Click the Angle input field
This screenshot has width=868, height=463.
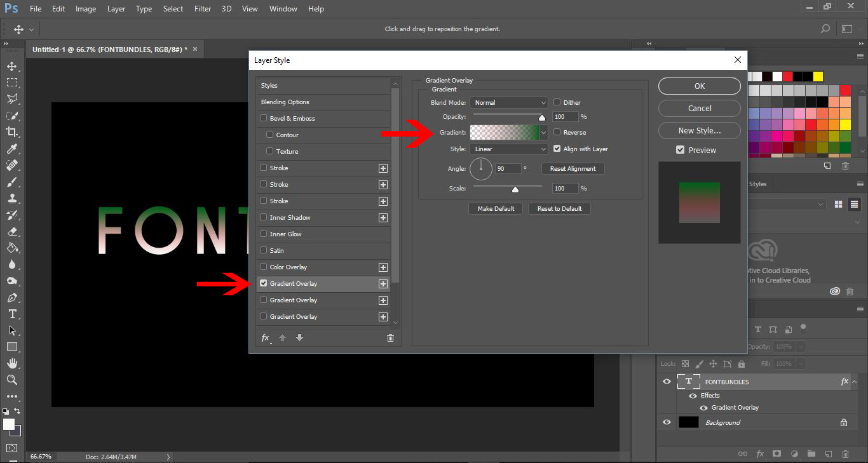pos(507,168)
